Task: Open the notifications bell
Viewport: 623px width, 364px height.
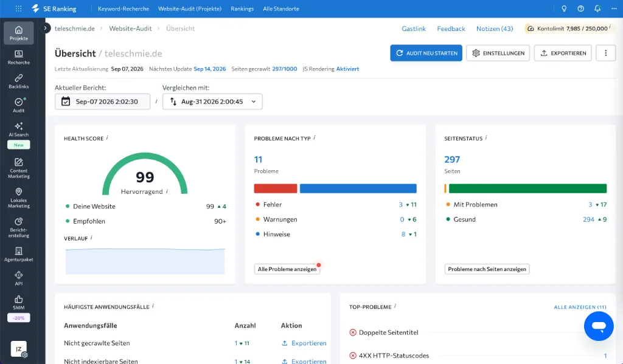Action: pyautogui.click(x=597, y=9)
